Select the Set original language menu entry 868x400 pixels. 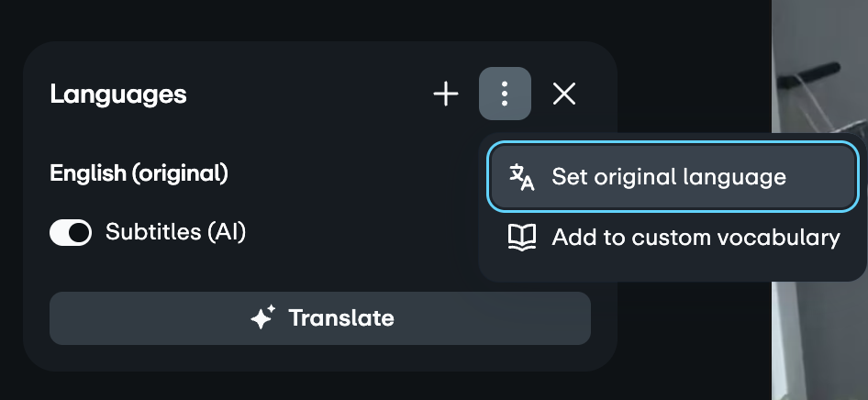click(x=671, y=177)
